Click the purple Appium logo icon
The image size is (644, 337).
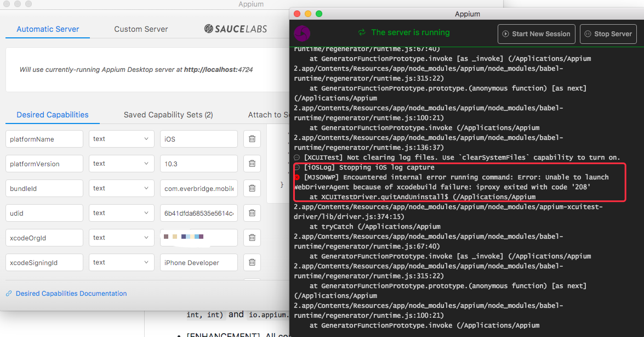coord(303,33)
